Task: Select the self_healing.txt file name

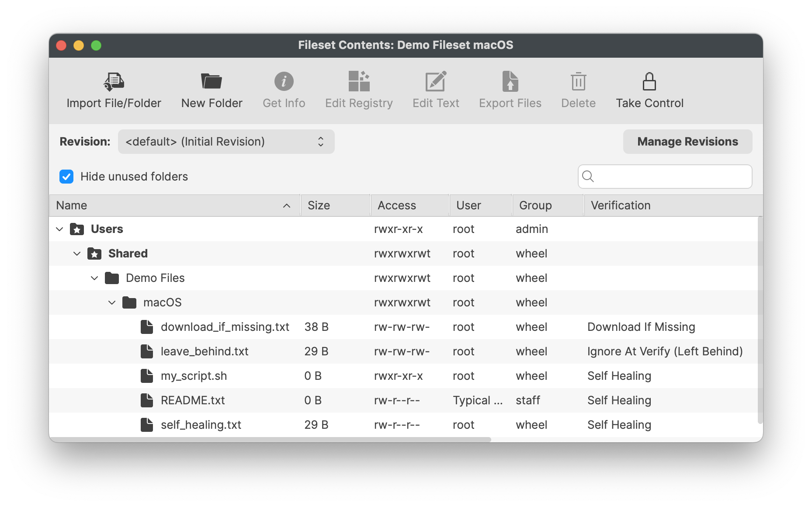Action: click(201, 425)
